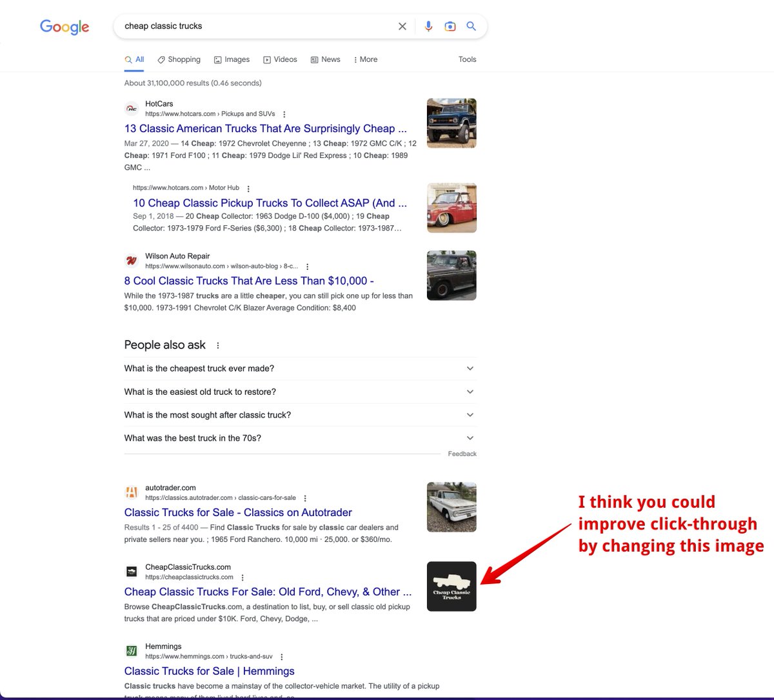
Task: Click the blue magnifier search button
Action: click(471, 26)
